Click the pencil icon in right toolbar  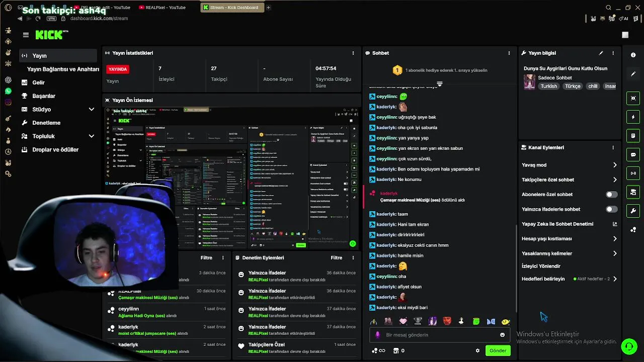(633, 74)
